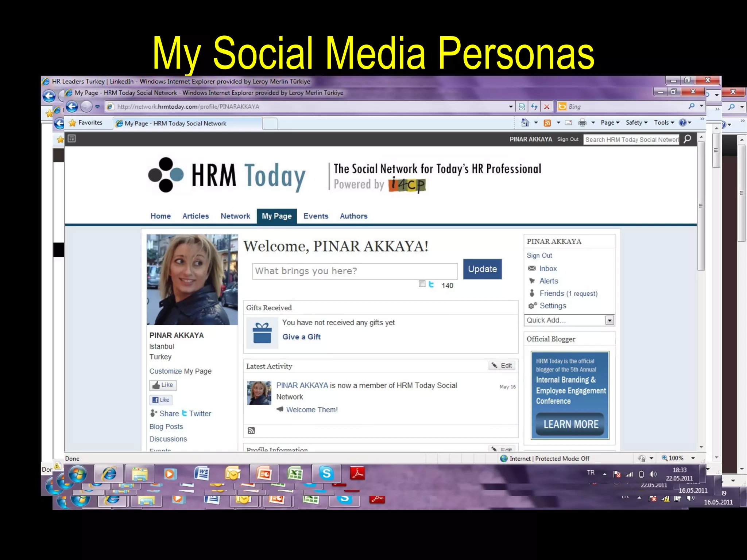Open the Authors nav tab
The height and width of the screenshot is (560, 747).
coord(353,216)
